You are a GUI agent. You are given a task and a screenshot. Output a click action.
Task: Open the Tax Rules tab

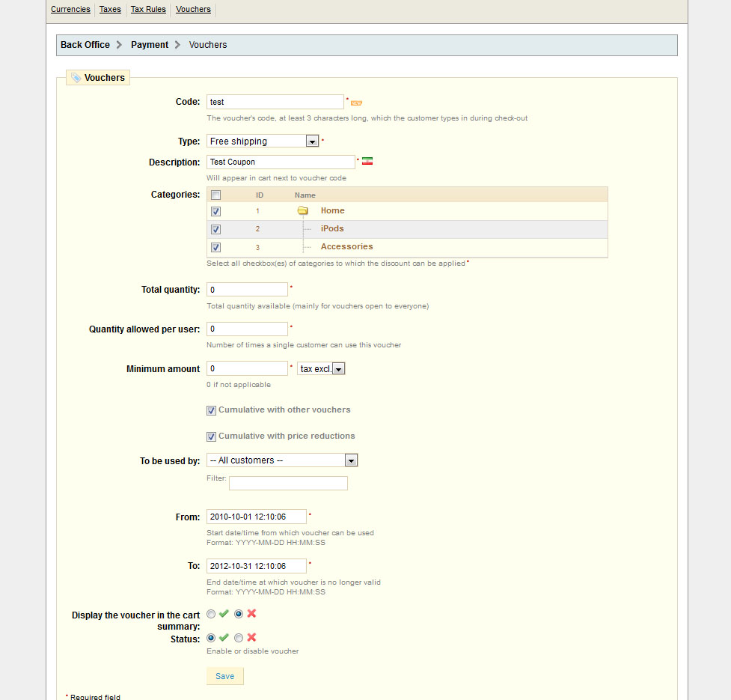148,9
